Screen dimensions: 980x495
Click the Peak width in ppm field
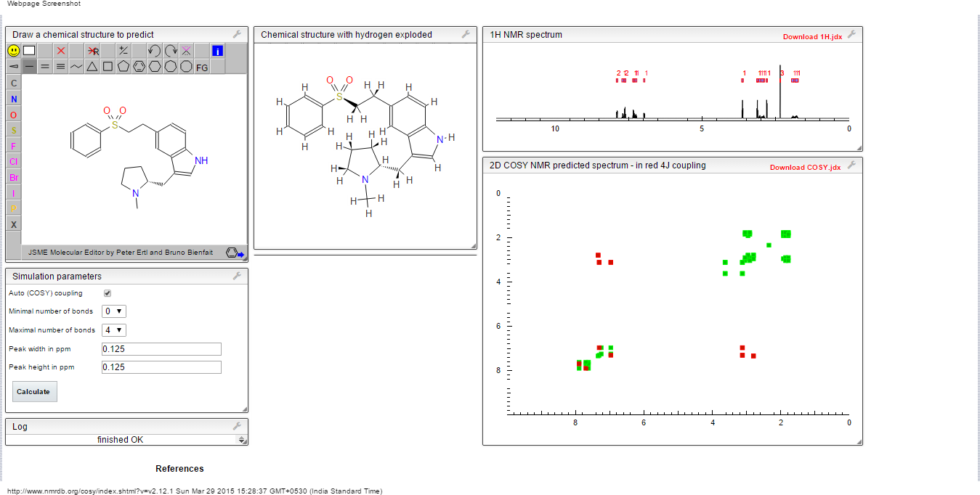pyautogui.click(x=161, y=349)
